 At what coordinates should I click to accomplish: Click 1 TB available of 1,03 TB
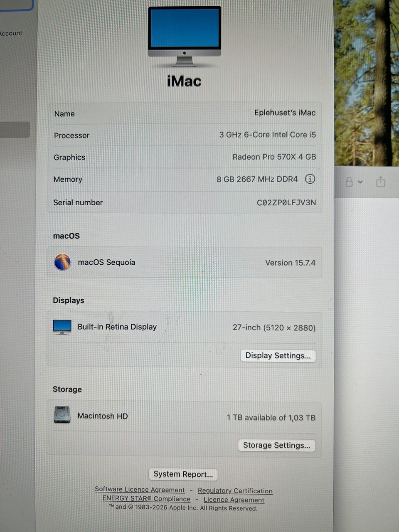coord(271,417)
